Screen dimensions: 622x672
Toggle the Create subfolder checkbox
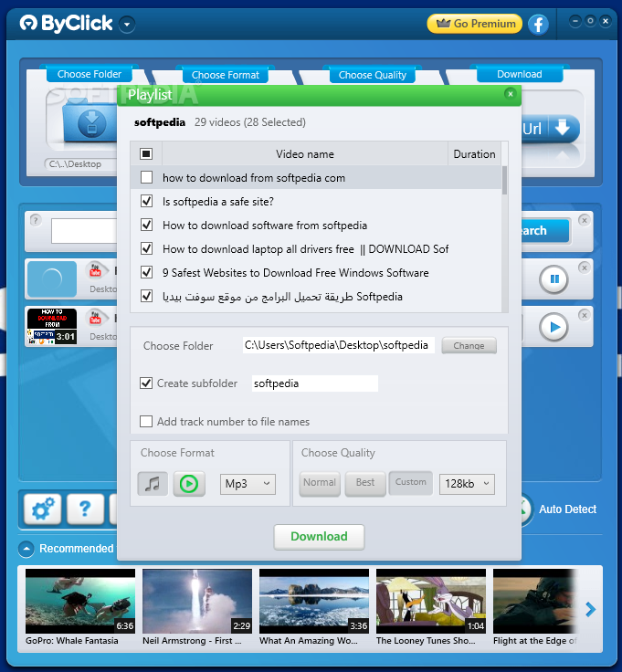[146, 383]
